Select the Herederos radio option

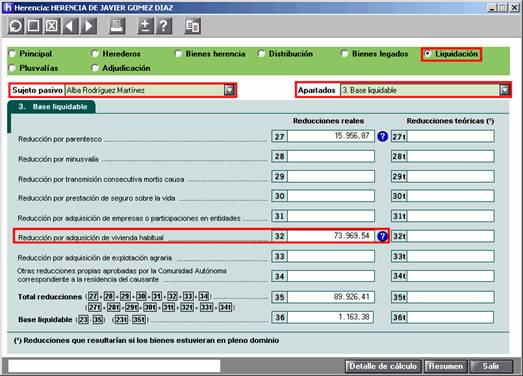coord(95,54)
